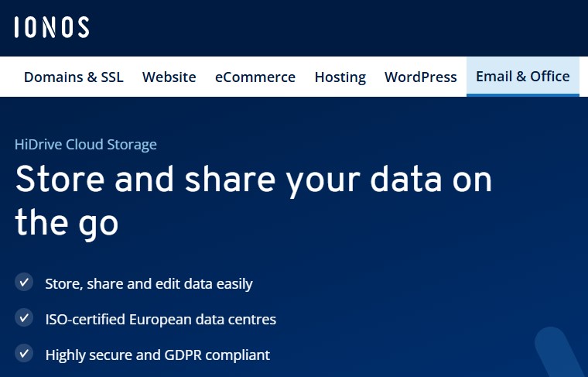Viewport: 588px width, 377px height.
Task: Click 'Highly secure and GDPR compliant' text
Action: (157, 355)
